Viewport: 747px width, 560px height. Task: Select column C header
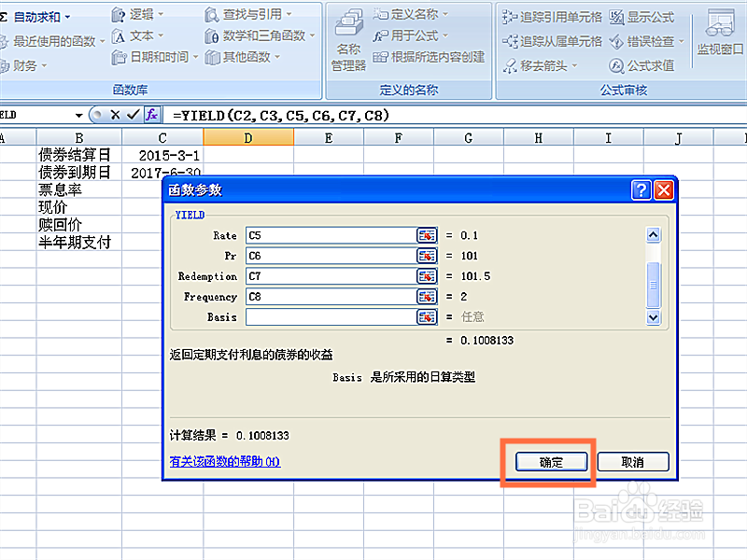(162, 138)
